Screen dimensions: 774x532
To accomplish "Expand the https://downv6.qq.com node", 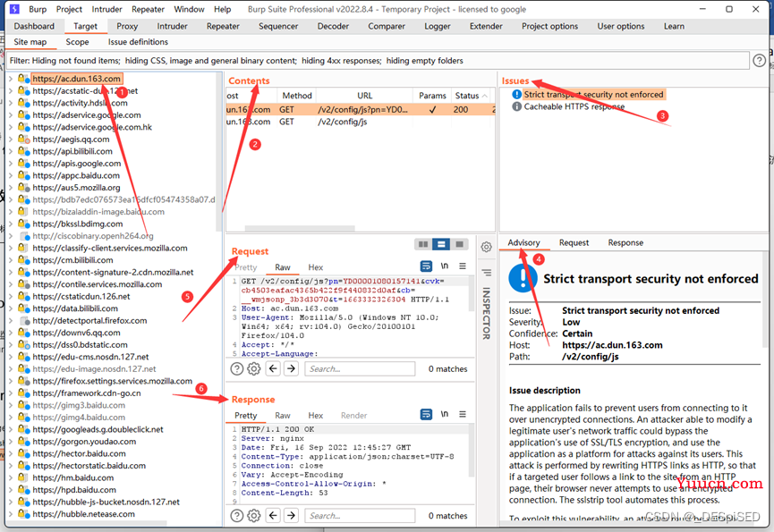I will click(11, 333).
